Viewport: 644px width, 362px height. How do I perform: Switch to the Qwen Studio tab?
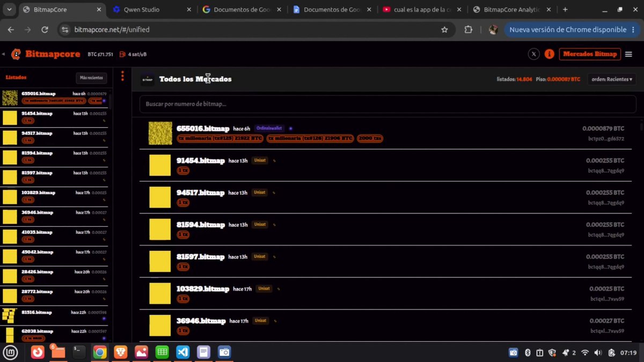click(152, 10)
